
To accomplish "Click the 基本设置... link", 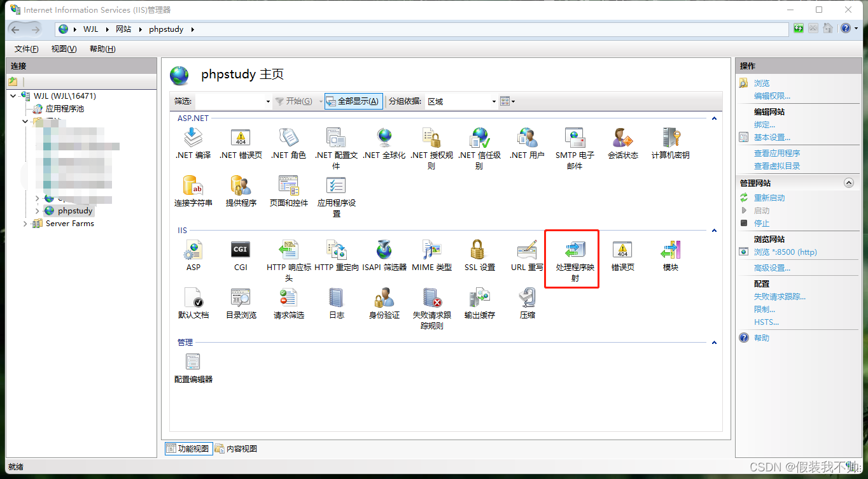I will pos(772,138).
